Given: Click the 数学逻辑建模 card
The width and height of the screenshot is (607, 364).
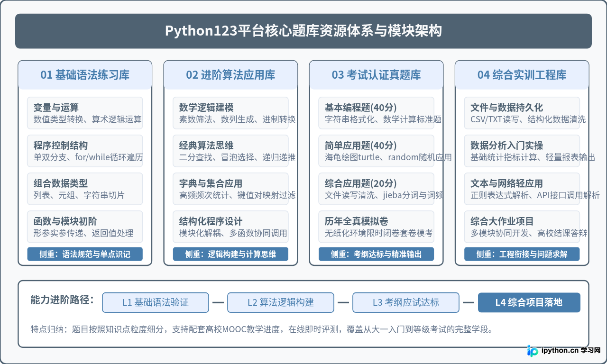Looking at the screenshot, I should pyautogui.click(x=230, y=113).
